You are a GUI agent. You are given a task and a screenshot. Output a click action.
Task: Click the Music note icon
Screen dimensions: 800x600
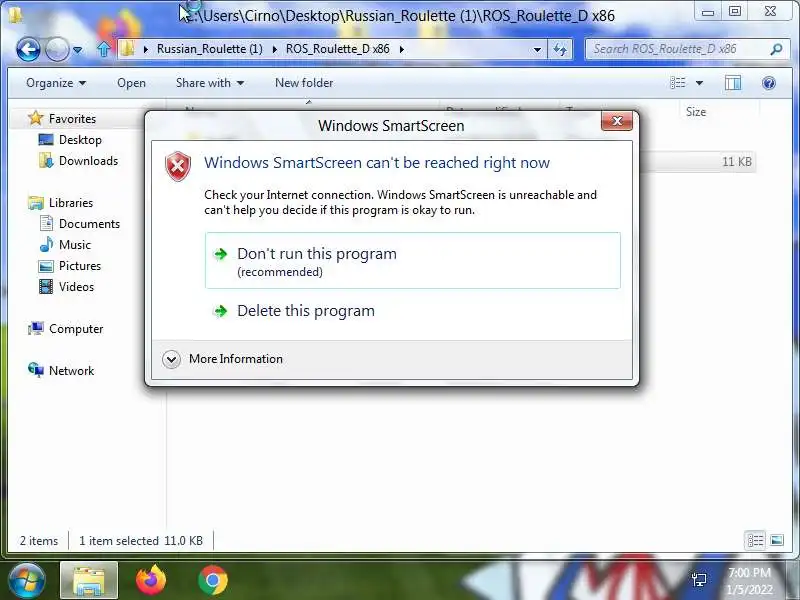coord(46,244)
